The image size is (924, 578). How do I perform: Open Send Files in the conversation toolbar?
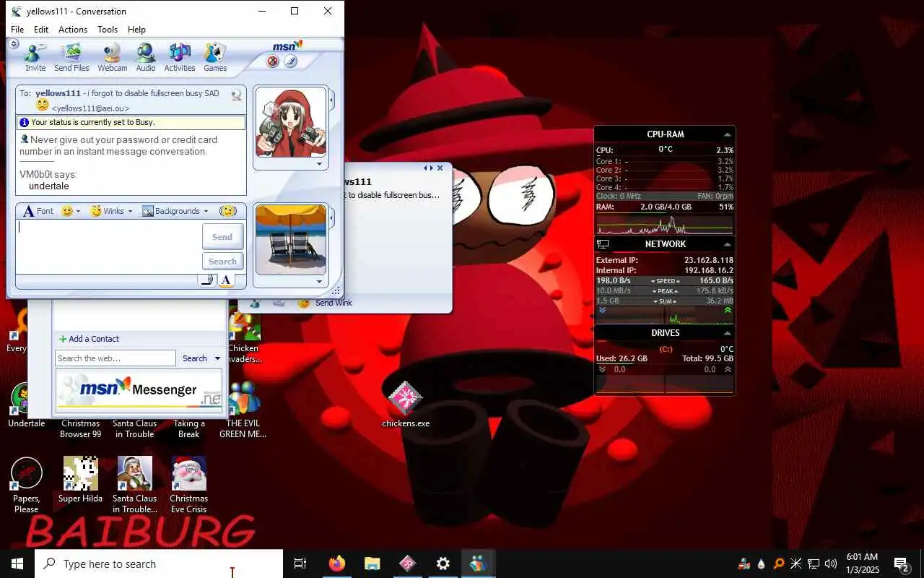[x=71, y=57]
